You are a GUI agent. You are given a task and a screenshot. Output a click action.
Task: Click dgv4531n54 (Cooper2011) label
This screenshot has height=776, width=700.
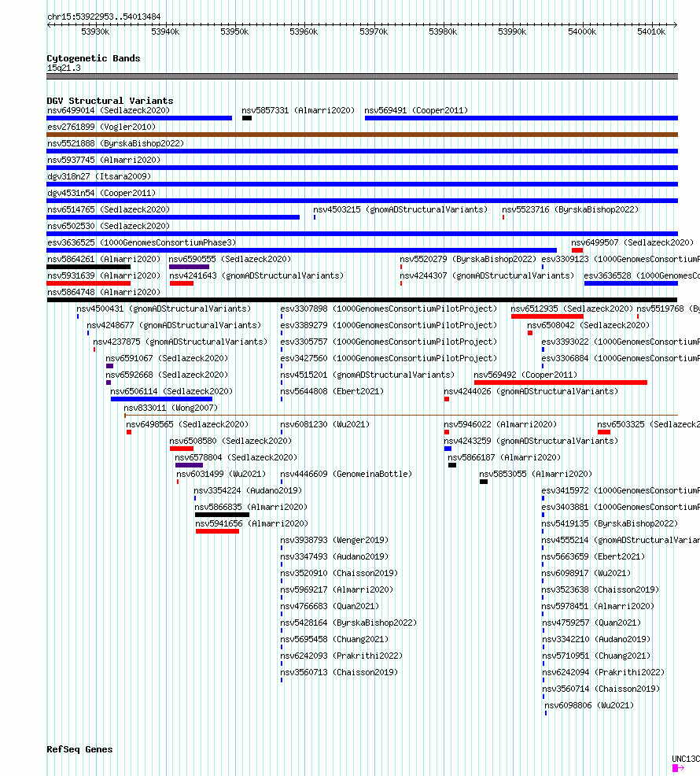(101, 193)
